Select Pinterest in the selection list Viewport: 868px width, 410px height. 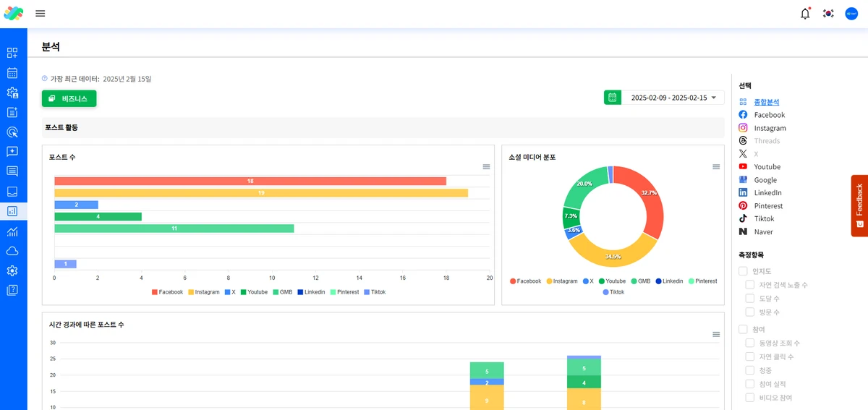click(768, 206)
